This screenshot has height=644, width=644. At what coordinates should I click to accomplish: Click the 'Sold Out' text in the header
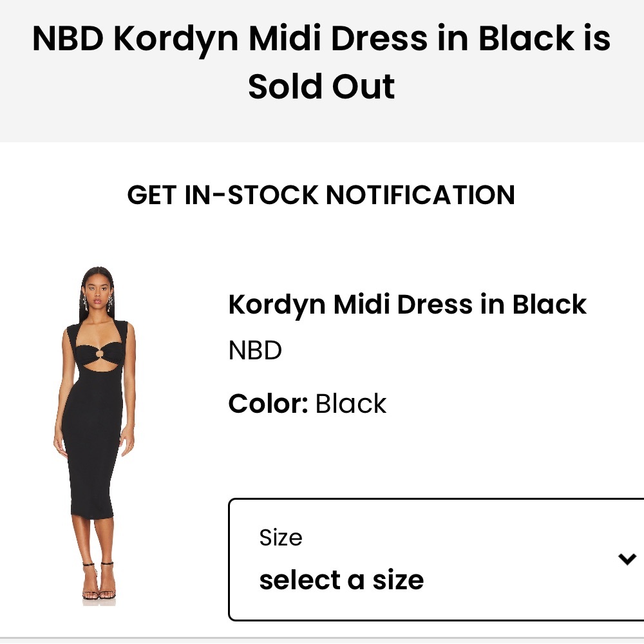click(323, 87)
